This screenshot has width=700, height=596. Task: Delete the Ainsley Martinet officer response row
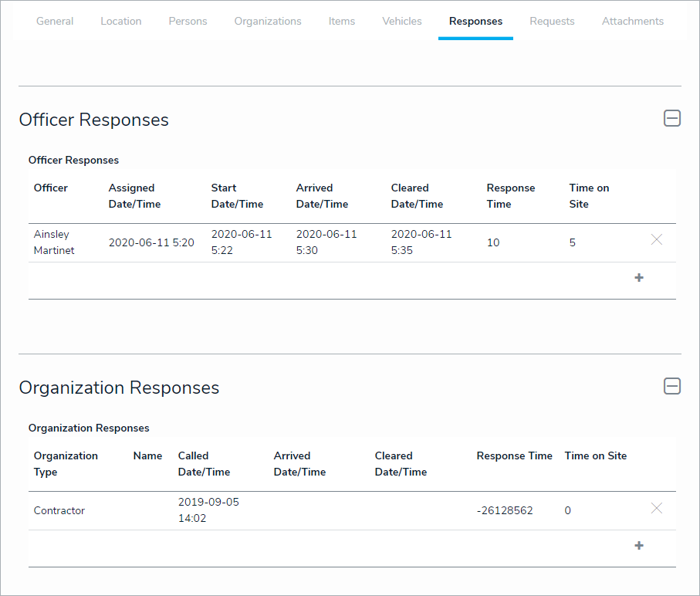(657, 240)
